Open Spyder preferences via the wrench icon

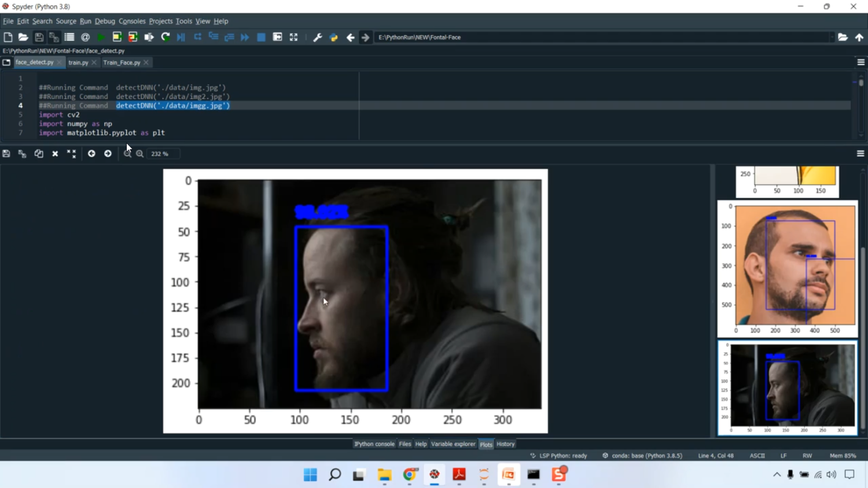[x=317, y=37]
